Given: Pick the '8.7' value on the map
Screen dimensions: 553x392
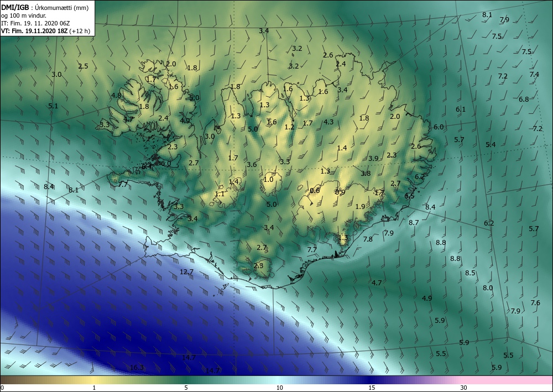Looking at the screenshot, I should point(414,222).
